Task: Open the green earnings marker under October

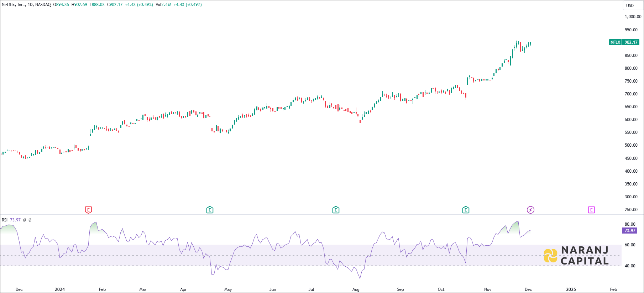Action: 466,210
